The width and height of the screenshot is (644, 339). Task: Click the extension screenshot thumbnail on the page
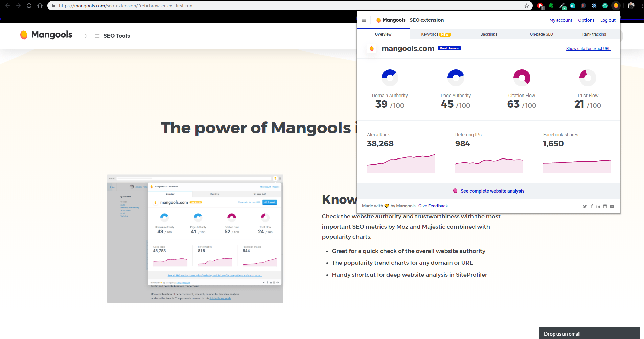pyautogui.click(x=195, y=239)
